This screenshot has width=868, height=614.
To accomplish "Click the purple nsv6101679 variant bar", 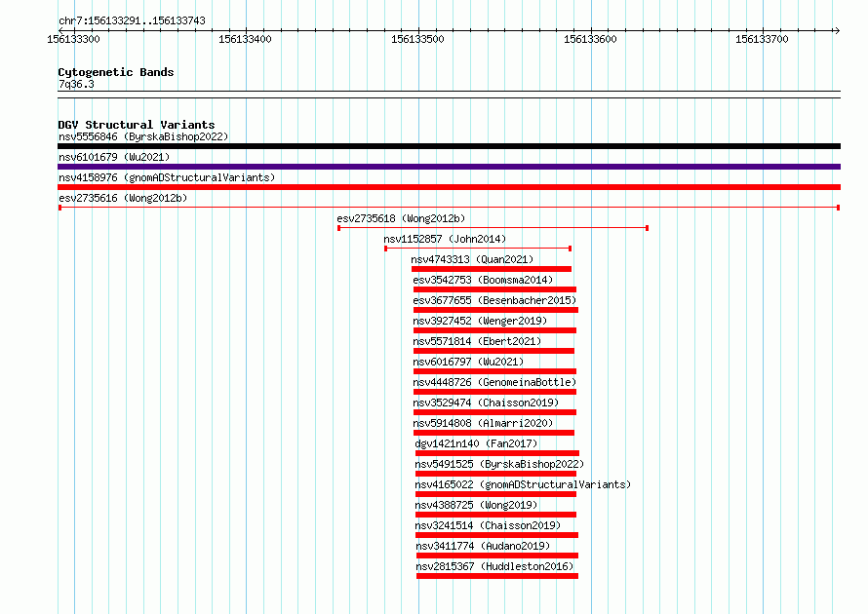I will click(449, 167).
